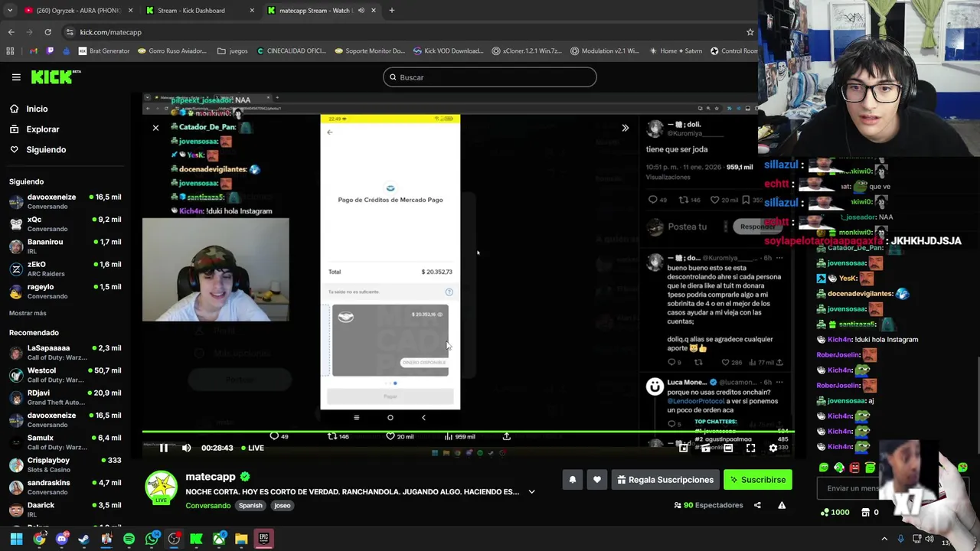The image size is (980, 551).
Task: Open Crisplayboy recommended channel
Action: [65, 465]
